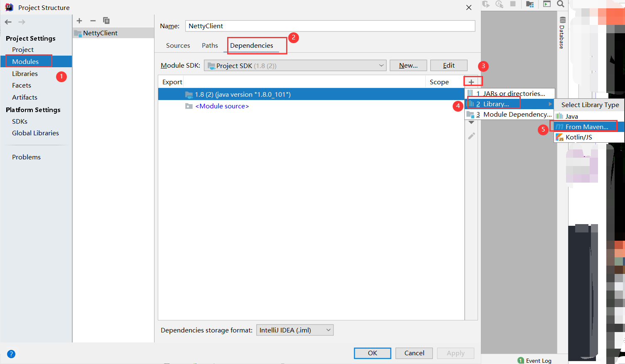This screenshot has width=625, height=364.
Task: Select Artifacts in Project Settings
Action: [x=25, y=98]
